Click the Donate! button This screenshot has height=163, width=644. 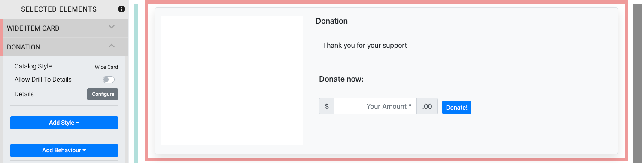(x=457, y=108)
